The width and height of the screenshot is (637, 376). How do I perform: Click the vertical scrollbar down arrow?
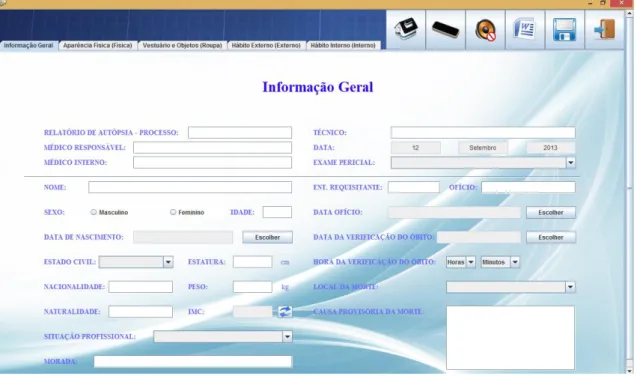click(x=630, y=370)
